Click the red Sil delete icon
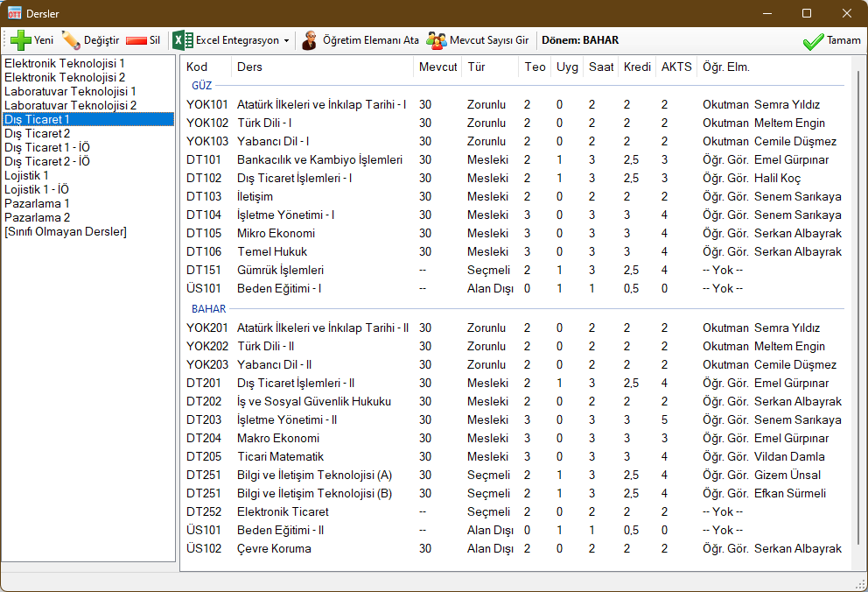The image size is (868, 592). point(136,40)
